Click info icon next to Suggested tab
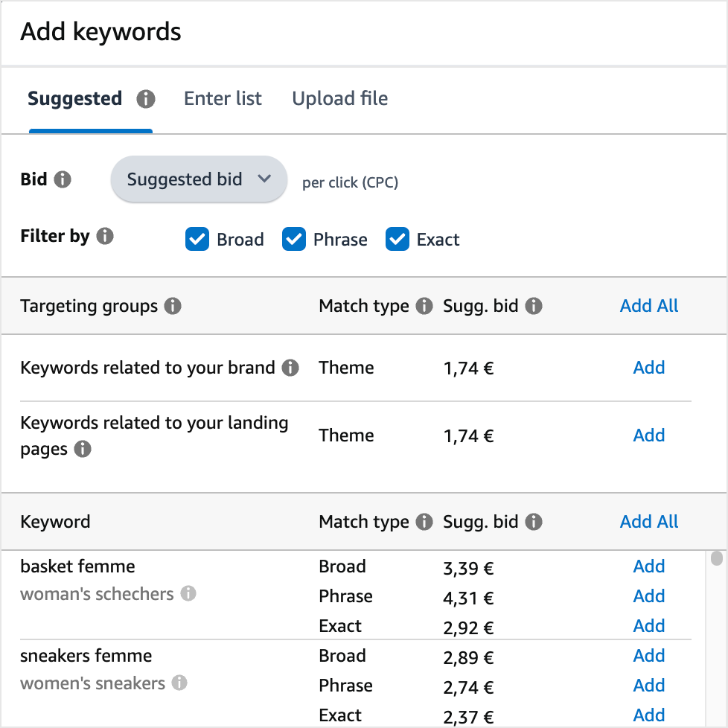728x728 pixels. click(146, 99)
